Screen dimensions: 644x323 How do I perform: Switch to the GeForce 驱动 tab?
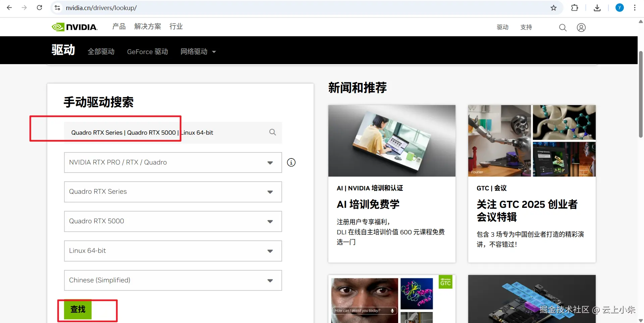148,52
